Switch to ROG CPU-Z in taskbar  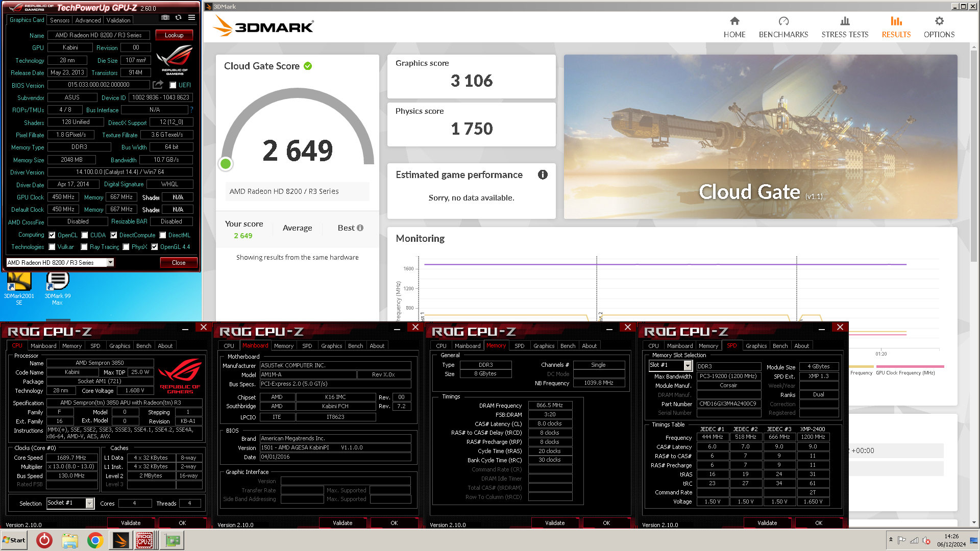[144, 540]
